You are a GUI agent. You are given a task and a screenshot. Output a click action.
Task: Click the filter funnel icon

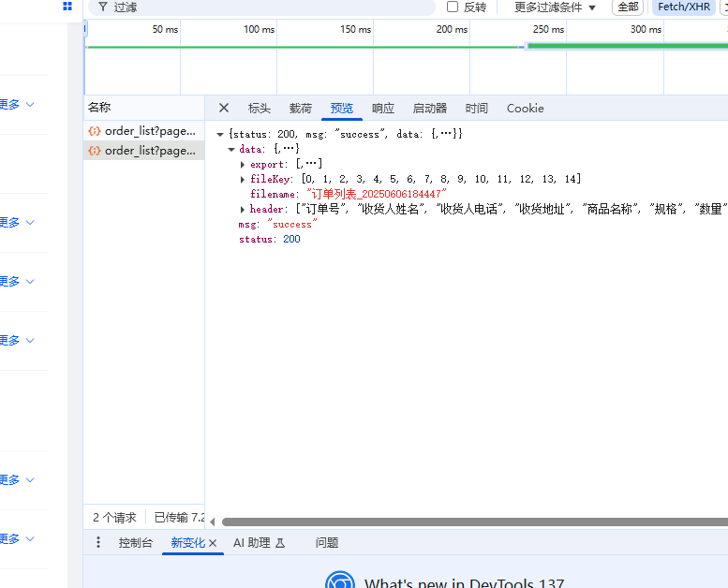(x=103, y=7)
